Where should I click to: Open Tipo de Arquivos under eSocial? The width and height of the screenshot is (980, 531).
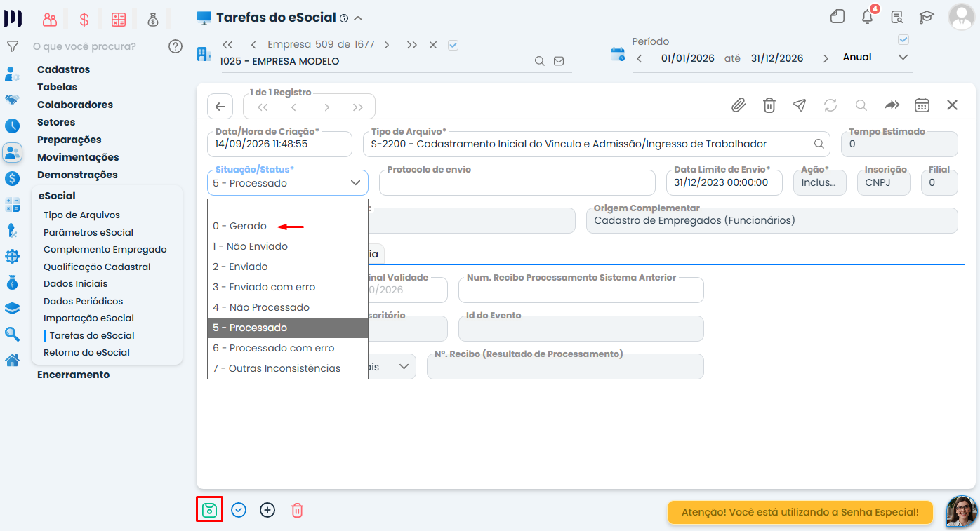click(x=81, y=215)
